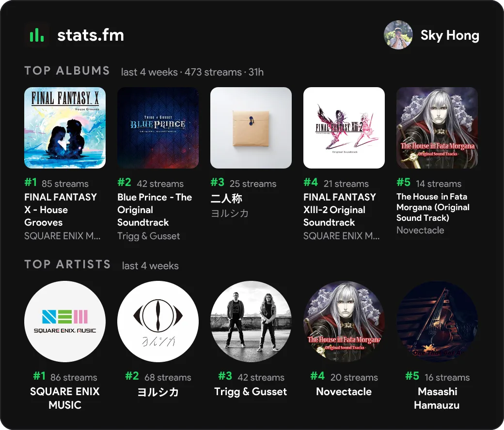Open the Masashi Hamauzu violin artist image
Image resolution: width=504 pixels, height=430 pixels.
point(437,322)
